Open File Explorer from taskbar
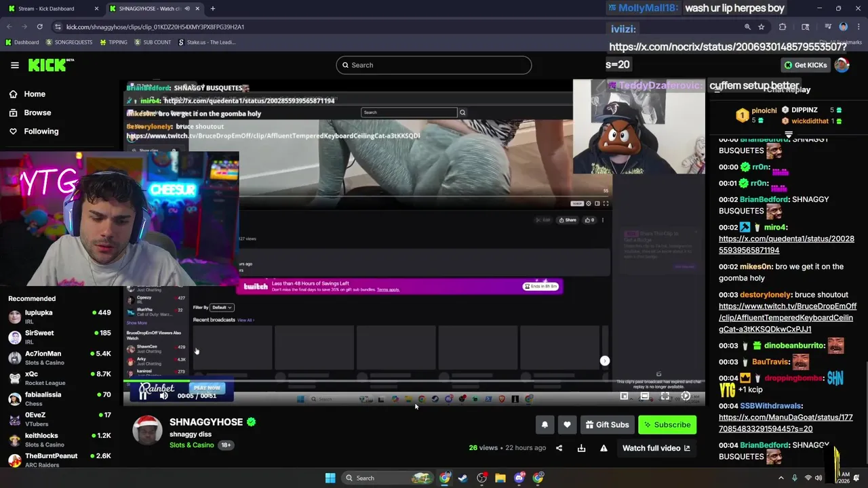Image resolution: width=868 pixels, height=488 pixels. (500, 478)
